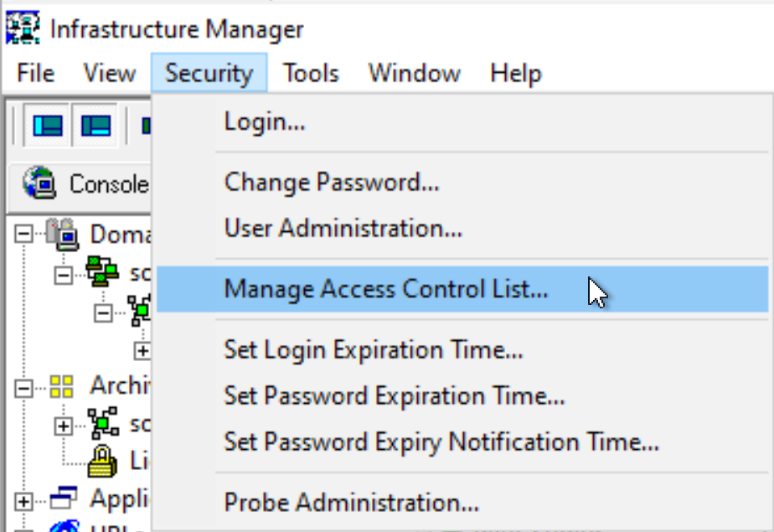Open Change Password dialog from menu
The height and width of the screenshot is (532, 774).
332,182
